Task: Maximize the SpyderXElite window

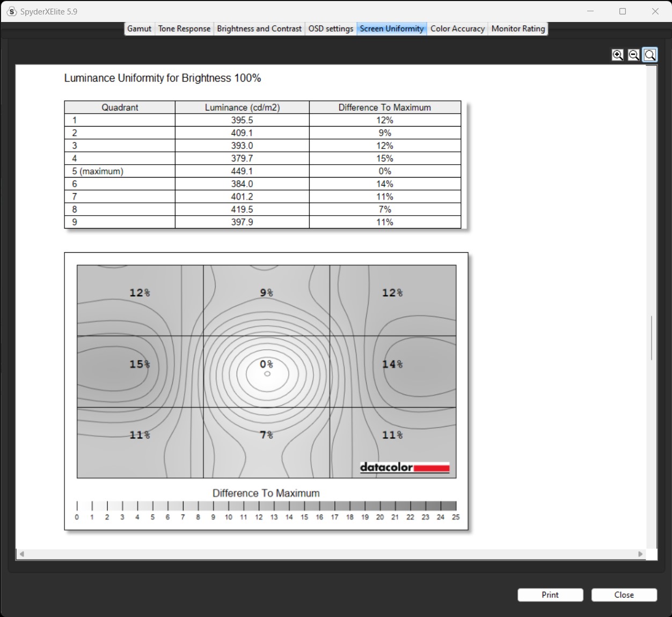Action: pos(623,11)
